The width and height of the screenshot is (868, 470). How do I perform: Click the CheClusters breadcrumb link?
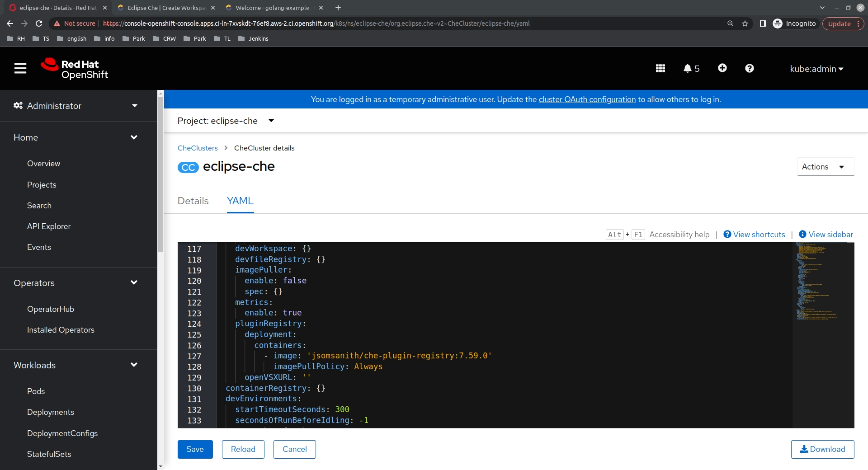[x=198, y=148]
